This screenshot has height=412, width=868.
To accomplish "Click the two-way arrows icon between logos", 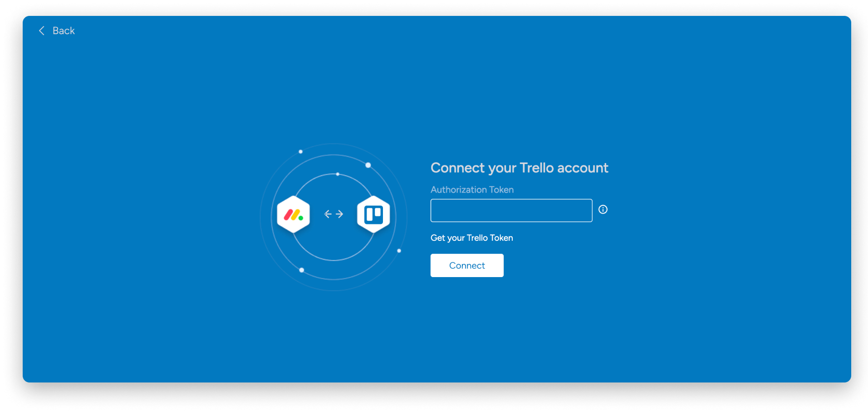I will 333,214.
